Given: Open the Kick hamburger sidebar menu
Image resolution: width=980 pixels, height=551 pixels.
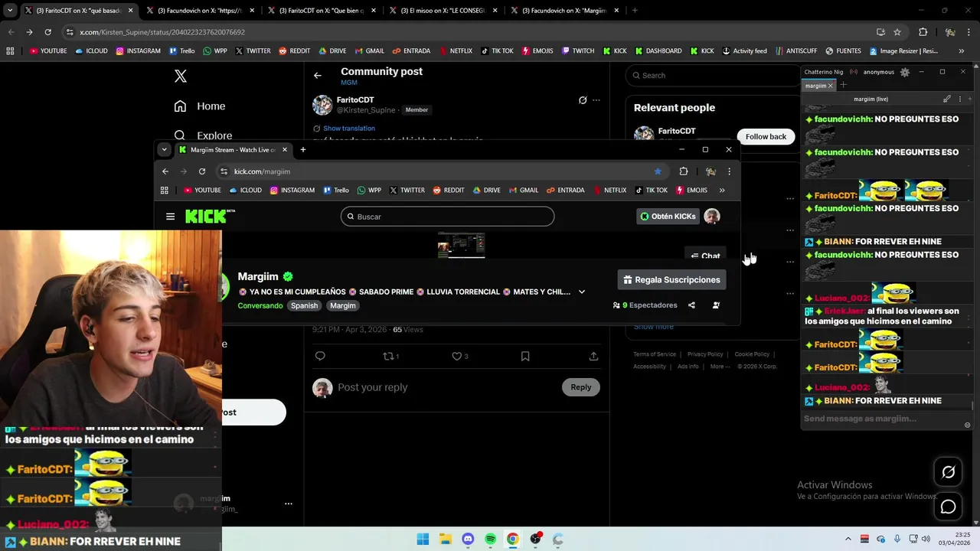Looking at the screenshot, I should (x=170, y=217).
